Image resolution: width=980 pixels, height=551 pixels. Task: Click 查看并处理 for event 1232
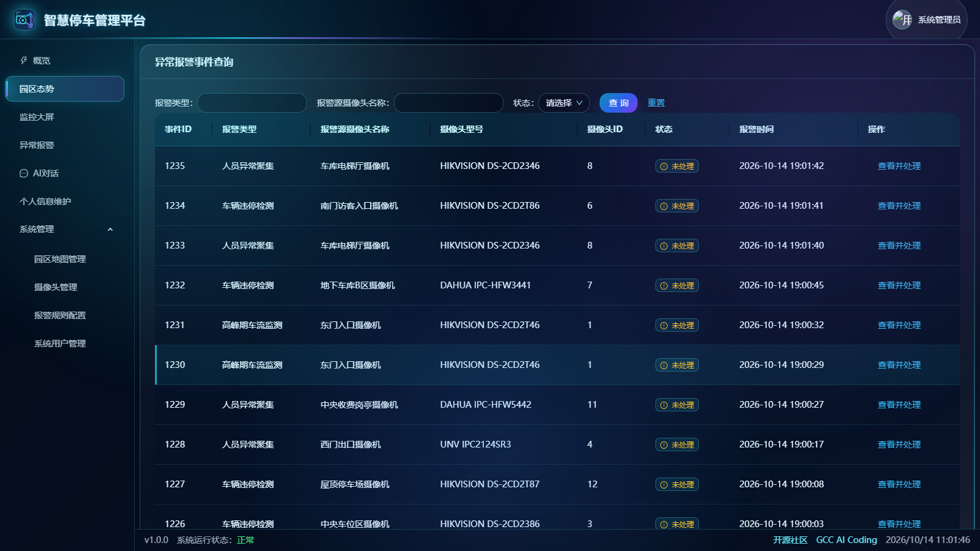click(x=899, y=285)
